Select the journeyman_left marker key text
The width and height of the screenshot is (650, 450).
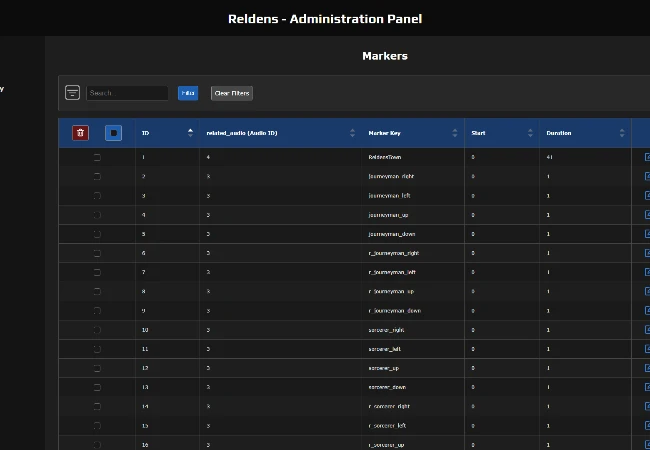click(x=389, y=196)
